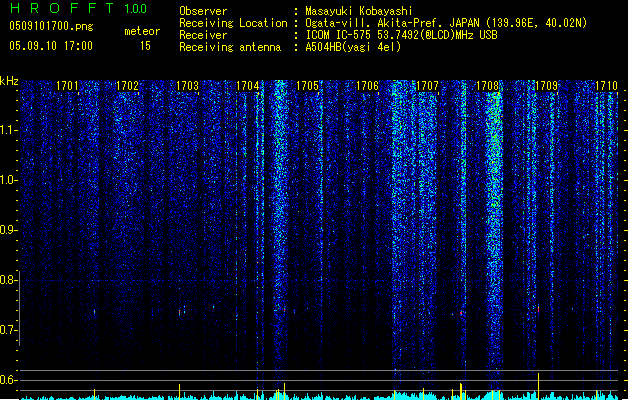The width and height of the screenshot is (629, 400).
Task: Click the meteor label
Action: tap(142, 31)
